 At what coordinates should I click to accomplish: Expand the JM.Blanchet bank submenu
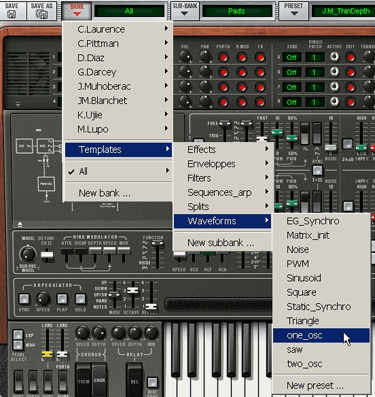coord(118,101)
